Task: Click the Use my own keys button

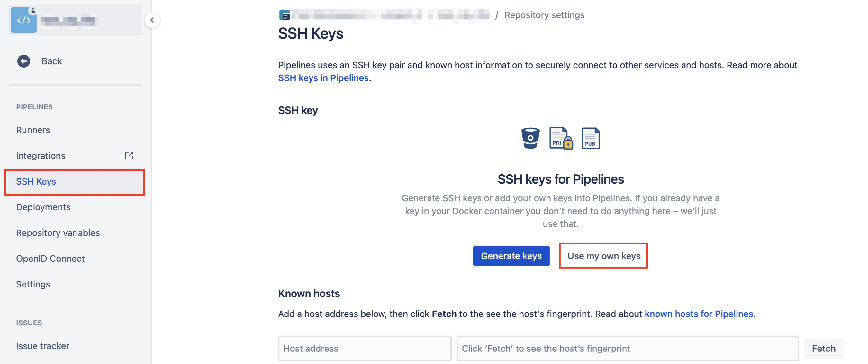Action: pos(603,256)
